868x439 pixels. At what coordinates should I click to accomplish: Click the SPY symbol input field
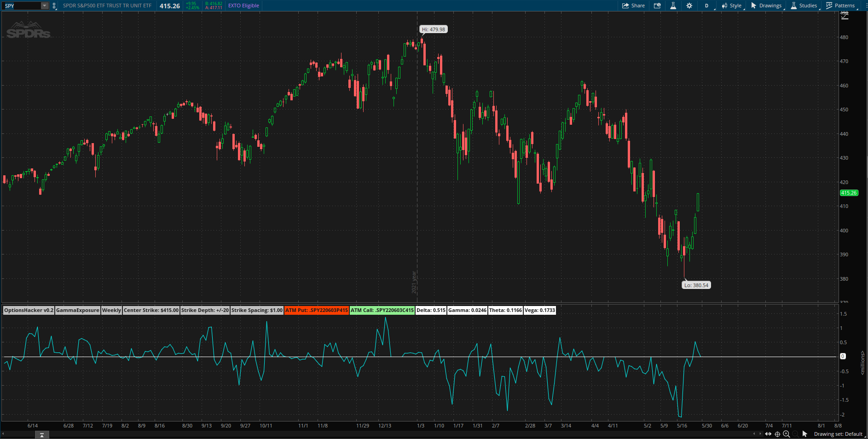point(21,6)
